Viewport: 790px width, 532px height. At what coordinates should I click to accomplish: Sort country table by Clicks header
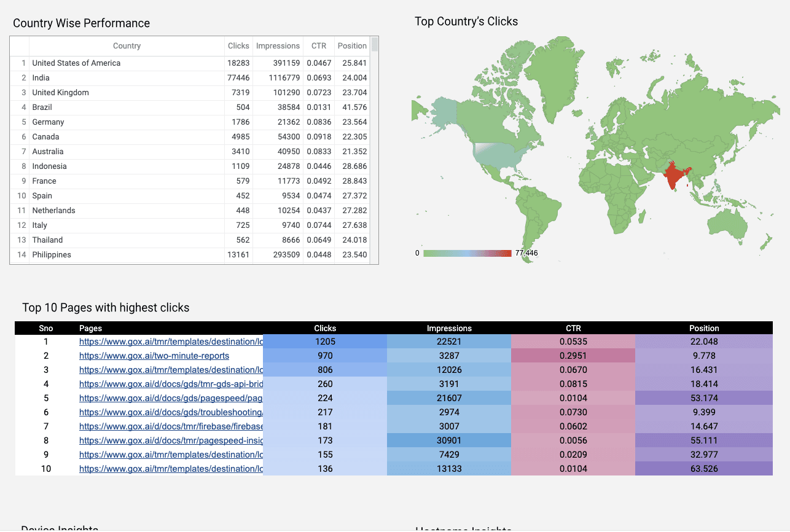(238, 46)
